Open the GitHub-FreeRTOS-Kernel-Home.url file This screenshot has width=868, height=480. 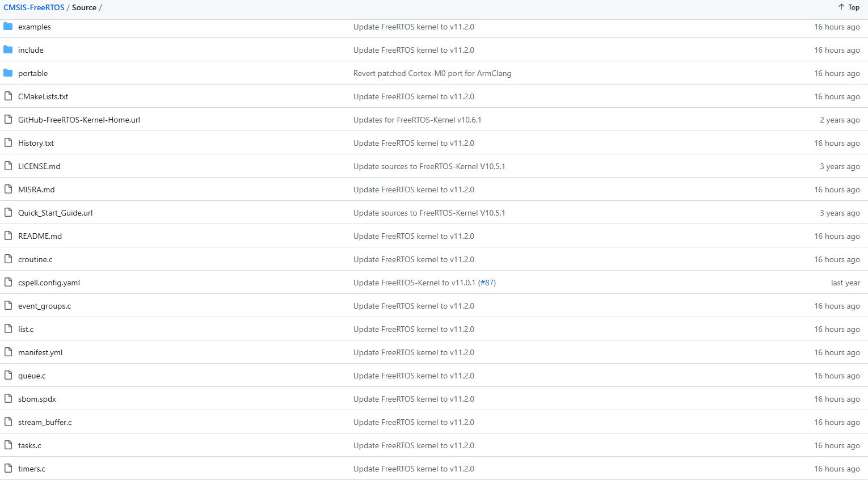click(x=79, y=120)
